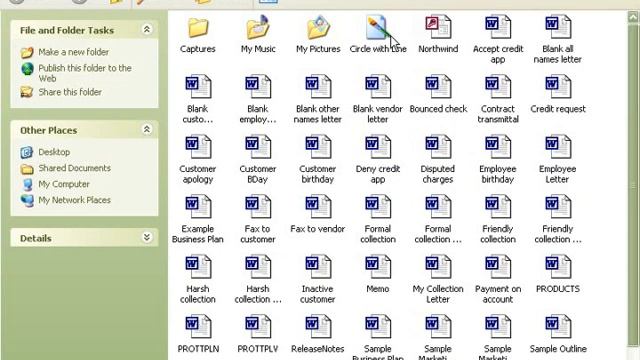Image resolution: width=640 pixels, height=360 pixels.
Task: Select the PROTTPLN document
Action: [x=198, y=327]
